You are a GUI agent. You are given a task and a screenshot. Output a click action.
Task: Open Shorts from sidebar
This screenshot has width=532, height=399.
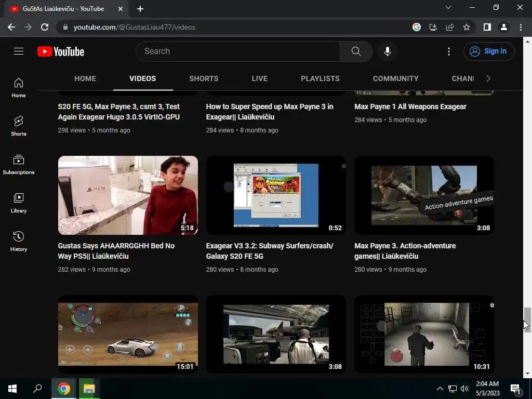[x=19, y=126]
